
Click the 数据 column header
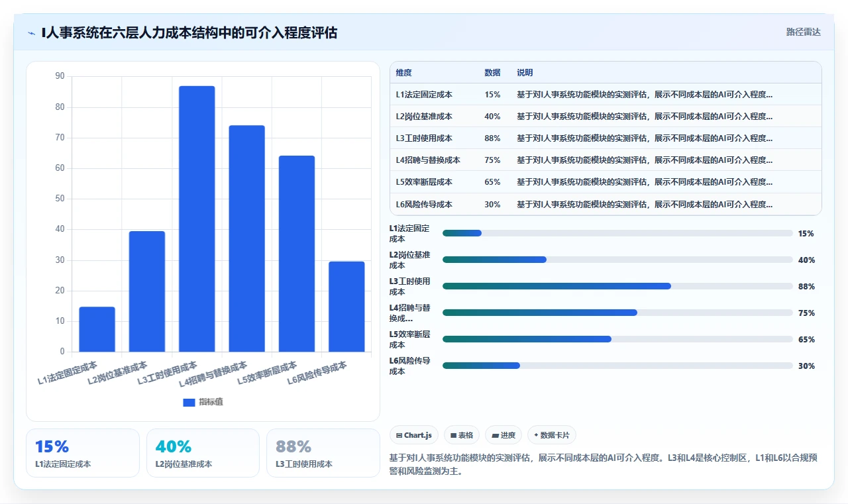pyautogui.click(x=492, y=73)
